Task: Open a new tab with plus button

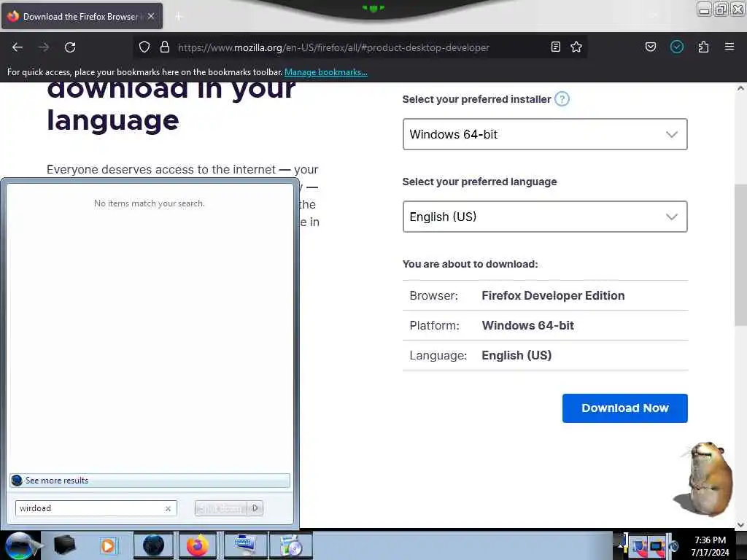Action: [x=179, y=17]
